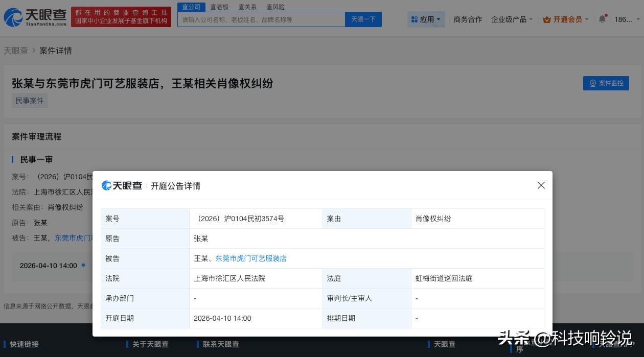Click the 天眼一下 search button
The image size is (644, 357).
(x=363, y=19)
